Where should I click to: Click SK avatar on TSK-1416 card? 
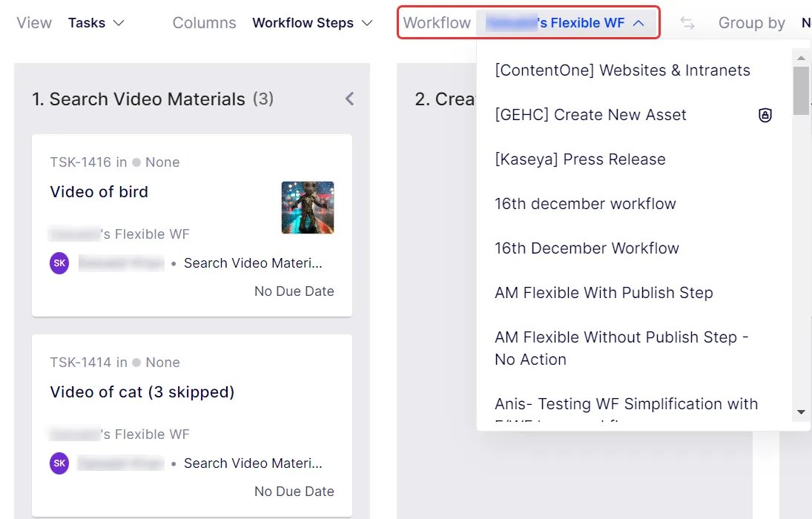pyautogui.click(x=59, y=263)
